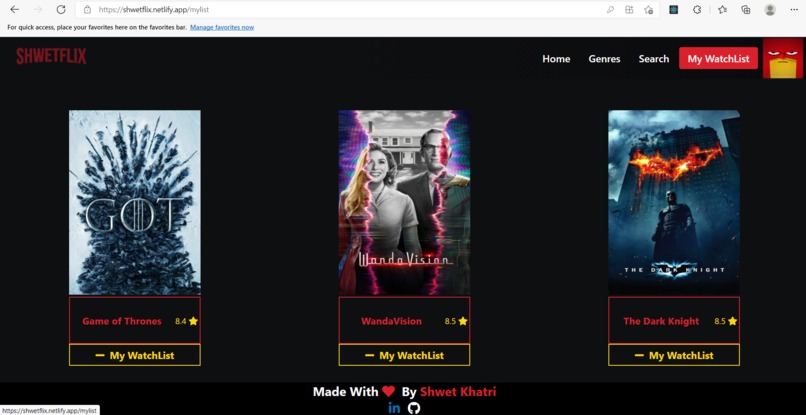Image resolution: width=806 pixels, height=415 pixels.
Task: Open the browser settings ellipsis menu
Action: click(x=794, y=9)
